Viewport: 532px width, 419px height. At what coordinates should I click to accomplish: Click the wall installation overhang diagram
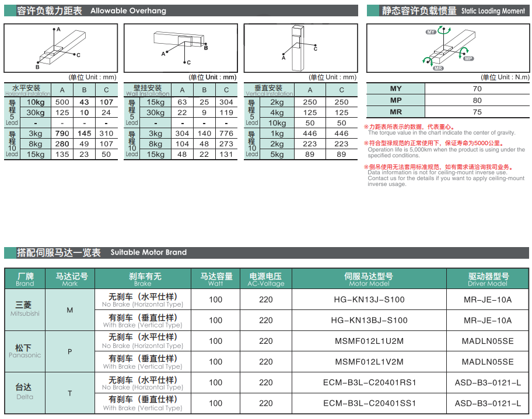[180, 47]
